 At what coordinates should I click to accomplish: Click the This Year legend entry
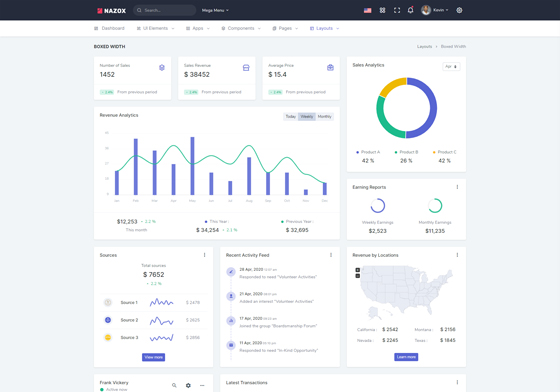click(217, 222)
